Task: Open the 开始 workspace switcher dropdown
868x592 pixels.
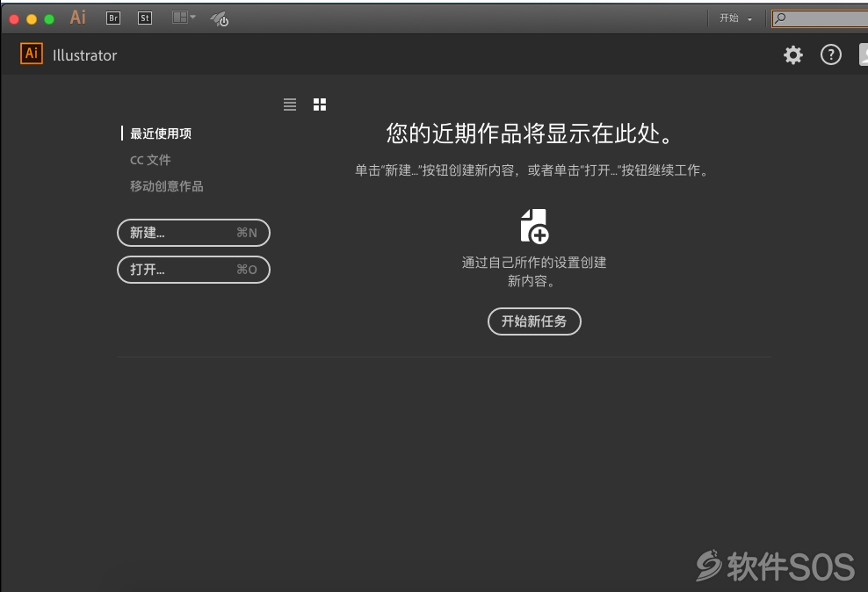Action: pyautogui.click(x=735, y=18)
